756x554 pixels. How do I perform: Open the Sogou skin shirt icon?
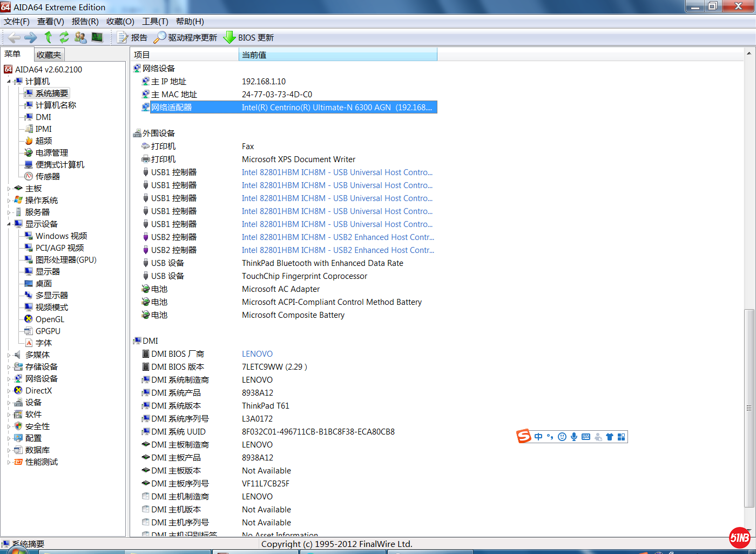pos(610,437)
